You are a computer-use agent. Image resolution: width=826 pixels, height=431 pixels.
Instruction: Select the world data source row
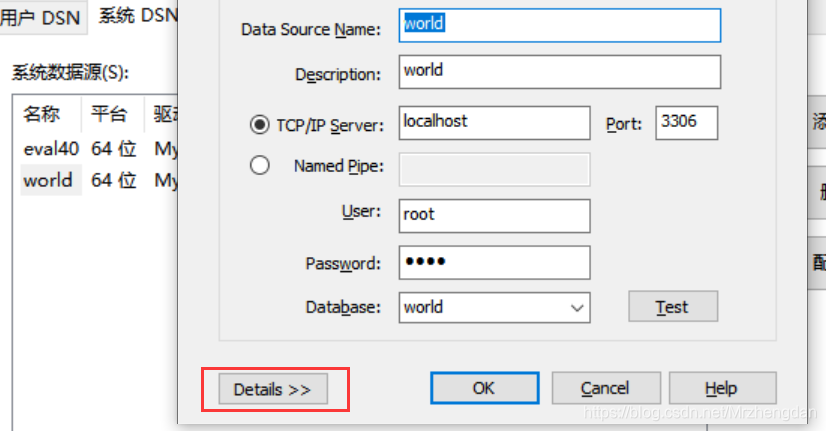pyautogui.click(x=100, y=180)
